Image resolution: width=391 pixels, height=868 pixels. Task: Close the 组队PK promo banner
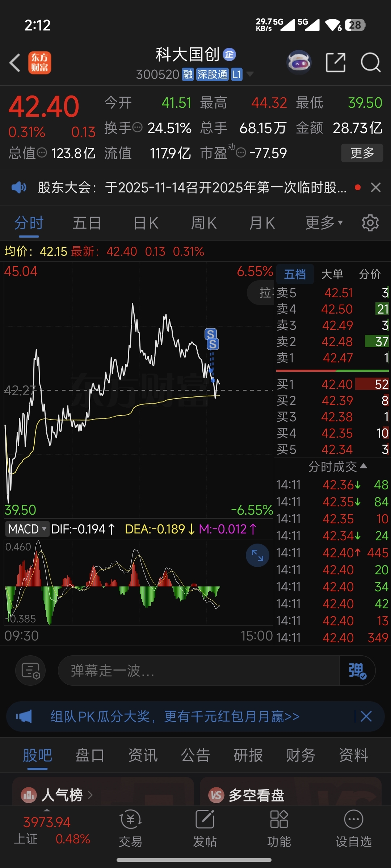(x=366, y=716)
